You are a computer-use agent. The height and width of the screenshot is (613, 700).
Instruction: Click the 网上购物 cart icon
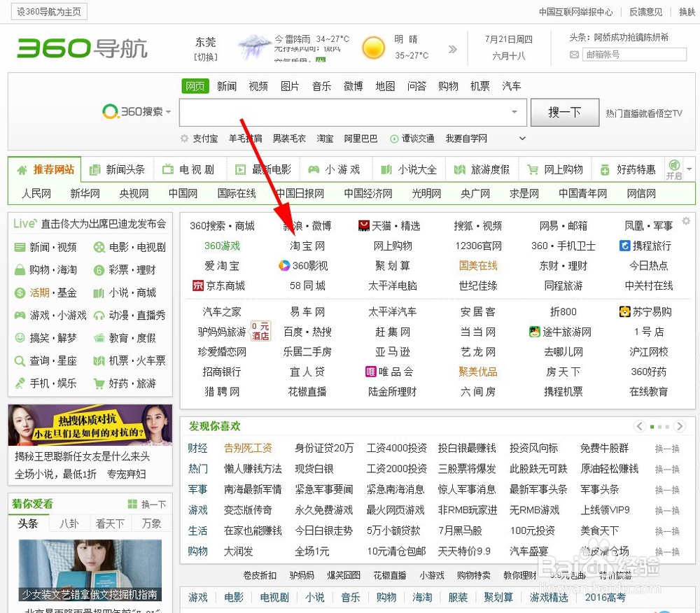click(x=532, y=169)
